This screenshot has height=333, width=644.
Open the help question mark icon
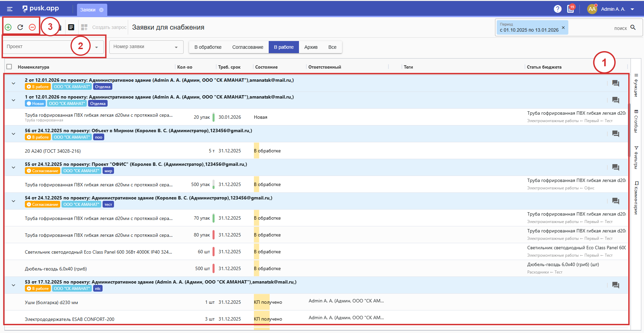[558, 9]
